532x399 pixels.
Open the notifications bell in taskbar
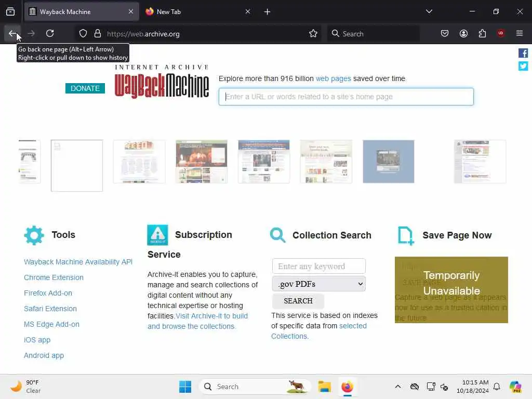pos(497,387)
